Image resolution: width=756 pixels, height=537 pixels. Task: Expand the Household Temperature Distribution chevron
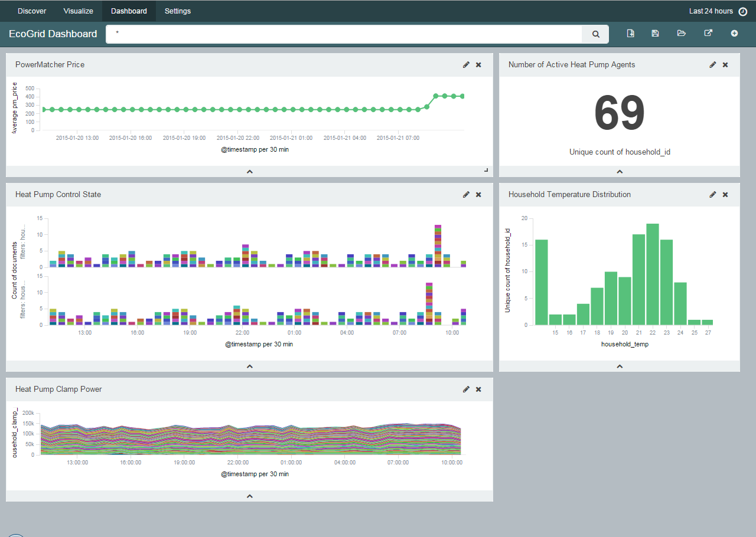tap(619, 366)
